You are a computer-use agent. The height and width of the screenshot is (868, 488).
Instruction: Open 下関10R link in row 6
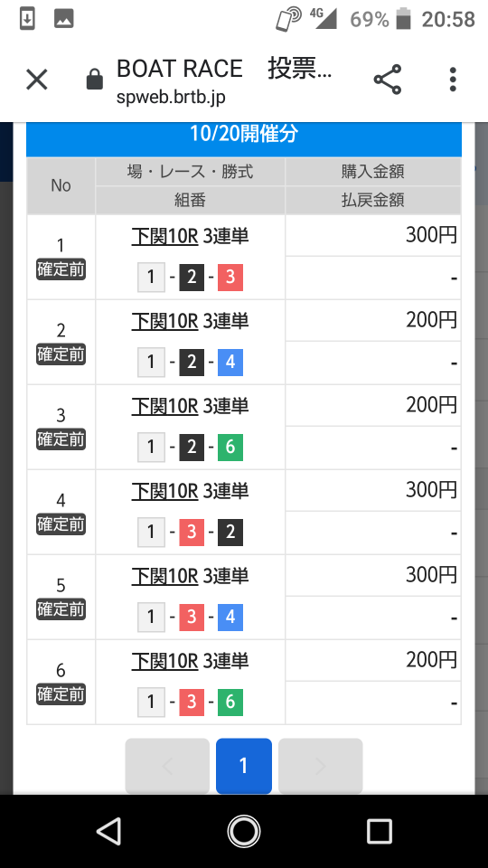tap(164, 660)
